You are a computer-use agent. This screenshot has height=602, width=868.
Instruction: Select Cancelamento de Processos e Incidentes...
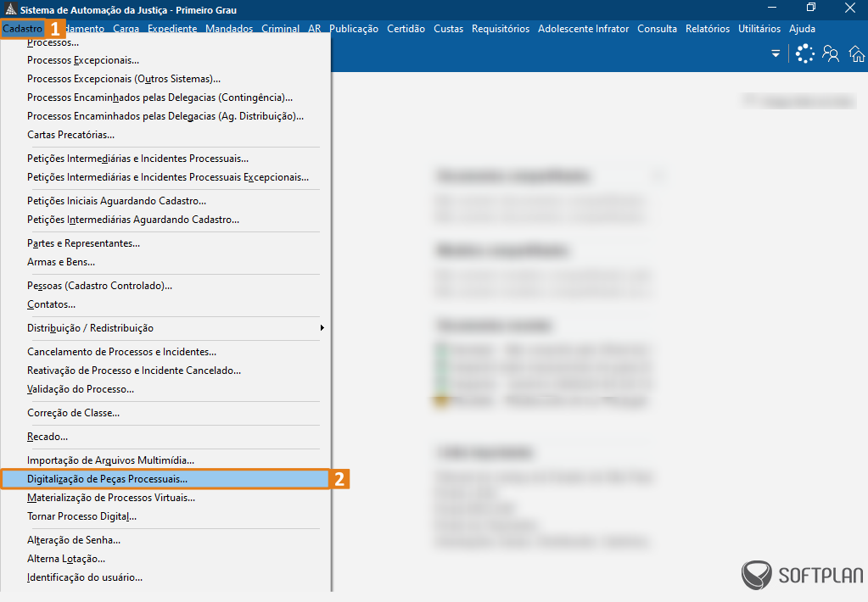tap(122, 353)
